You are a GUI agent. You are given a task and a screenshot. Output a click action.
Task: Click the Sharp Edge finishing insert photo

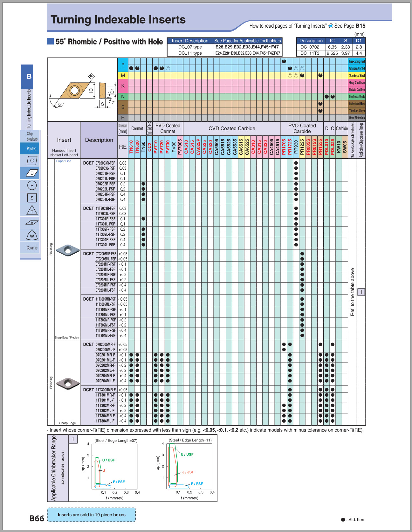pos(67,384)
